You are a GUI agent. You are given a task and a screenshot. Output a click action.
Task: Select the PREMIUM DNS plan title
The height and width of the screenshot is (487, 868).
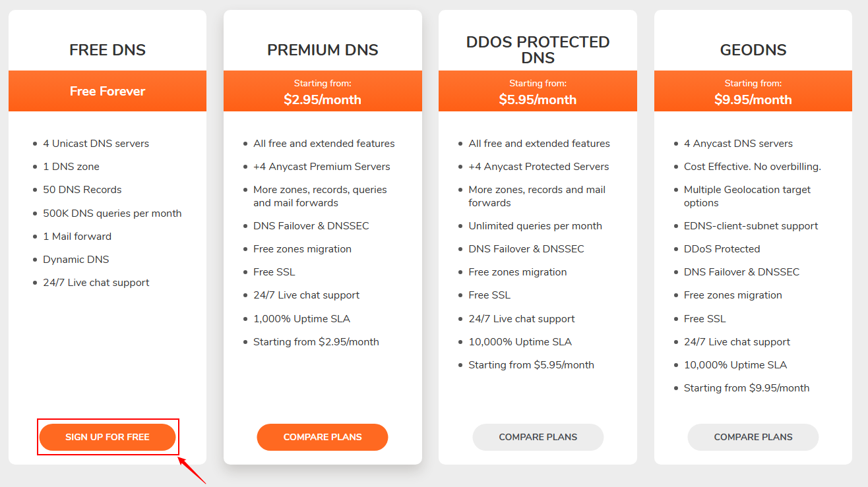[x=323, y=50]
